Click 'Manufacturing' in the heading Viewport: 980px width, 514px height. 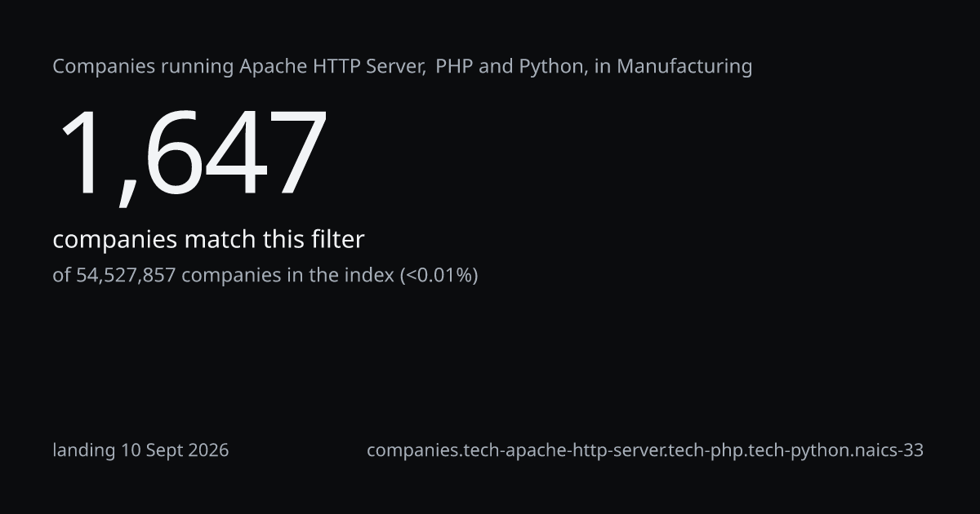[x=684, y=67]
